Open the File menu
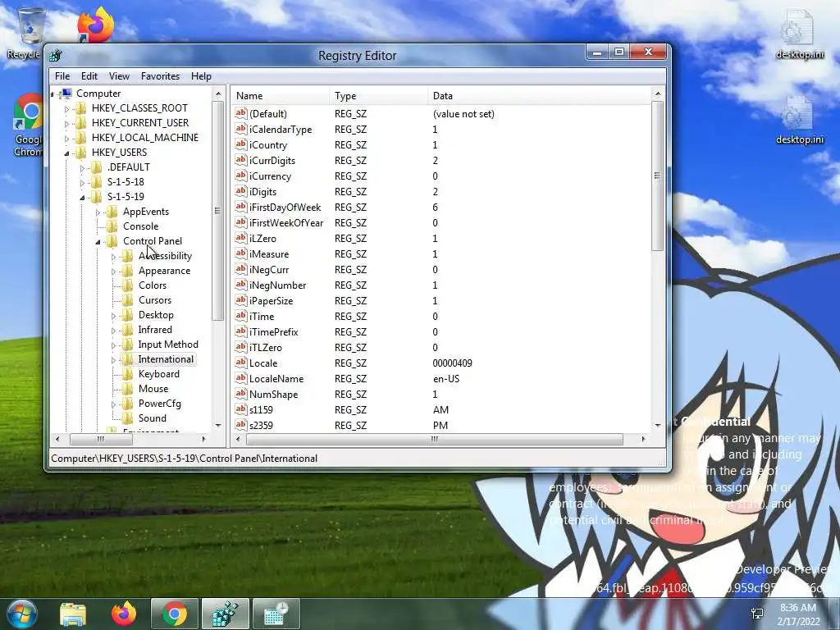Viewport: 840px width, 630px height. (x=62, y=76)
